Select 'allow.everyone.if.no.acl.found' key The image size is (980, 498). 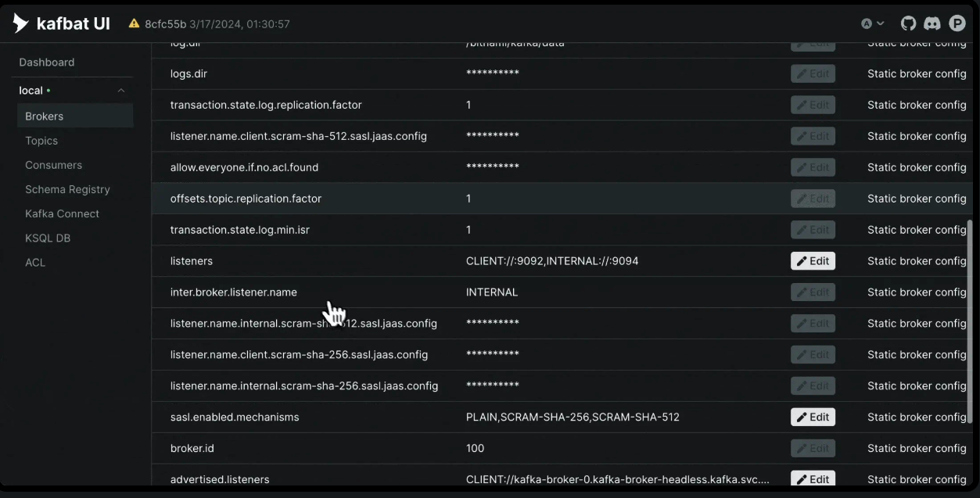(x=244, y=167)
